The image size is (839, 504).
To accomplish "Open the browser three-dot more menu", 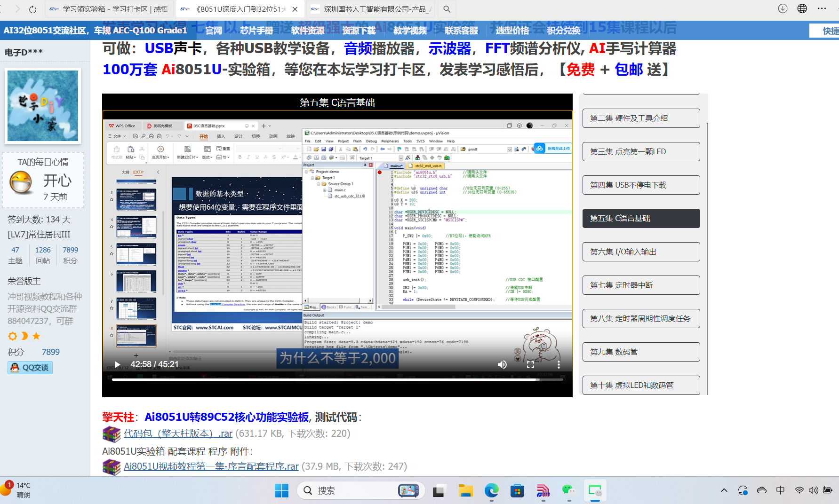I will point(822,8).
